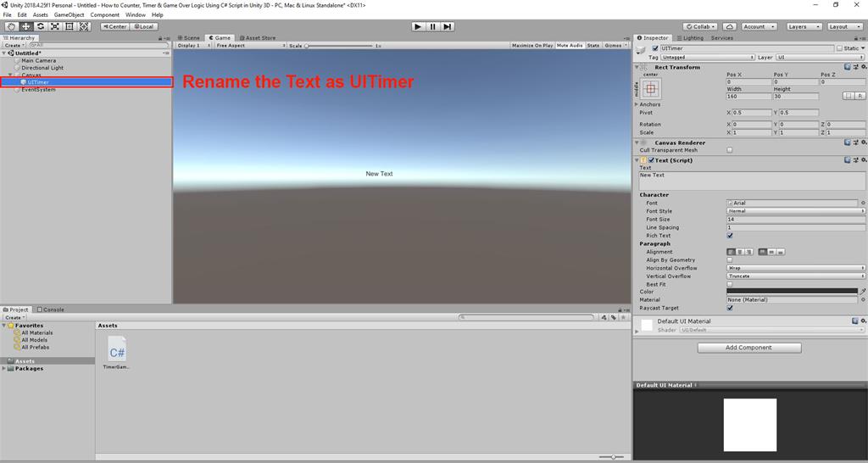This screenshot has height=463, width=868.
Task: Open the Display 1 dropdown
Action: [193, 46]
